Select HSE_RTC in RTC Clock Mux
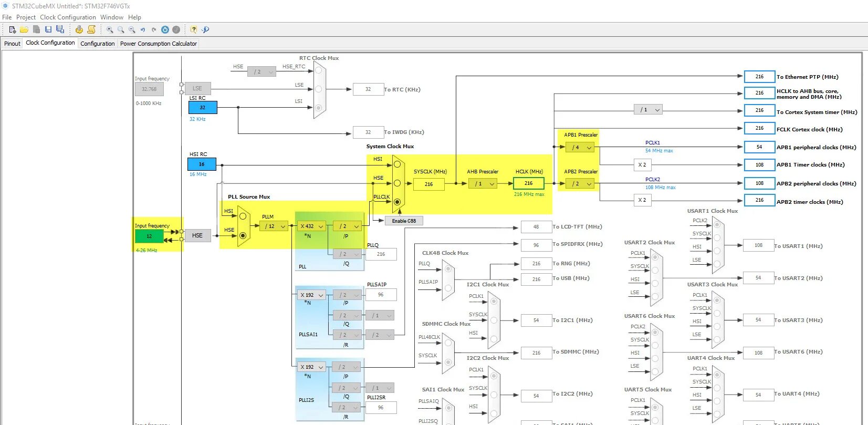The image size is (868, 425). click(x=318, y=71)
